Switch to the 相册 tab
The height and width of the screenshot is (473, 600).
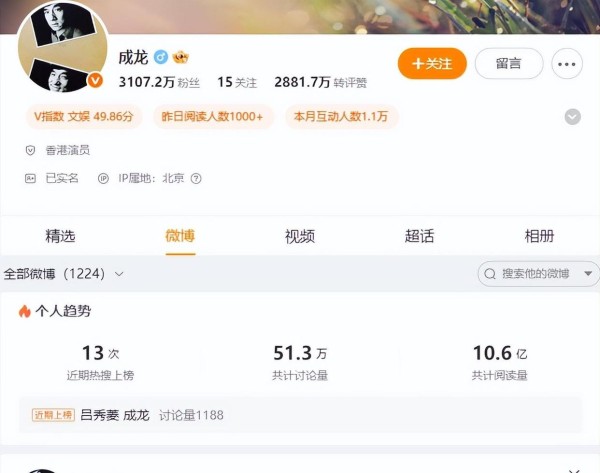pyautogui.click(x=539, y=236)
